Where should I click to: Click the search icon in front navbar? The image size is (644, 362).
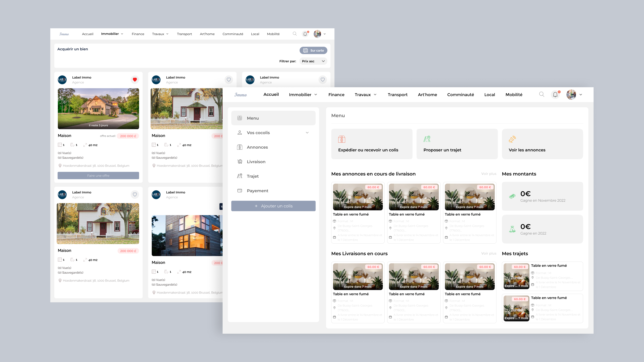(542, 94)
